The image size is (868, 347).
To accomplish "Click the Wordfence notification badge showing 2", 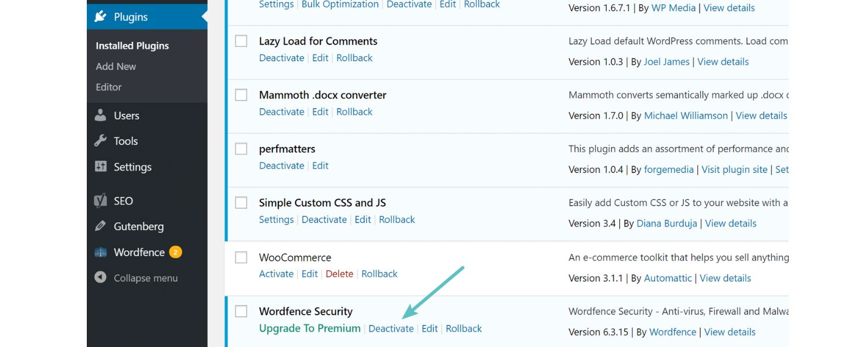I will coord(176,252).
